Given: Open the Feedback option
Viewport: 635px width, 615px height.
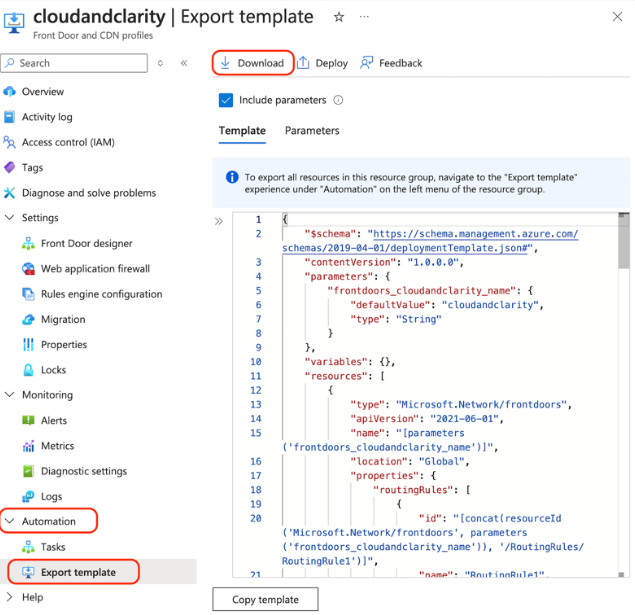Looking at the screenshot, I should tap(391, 63).
